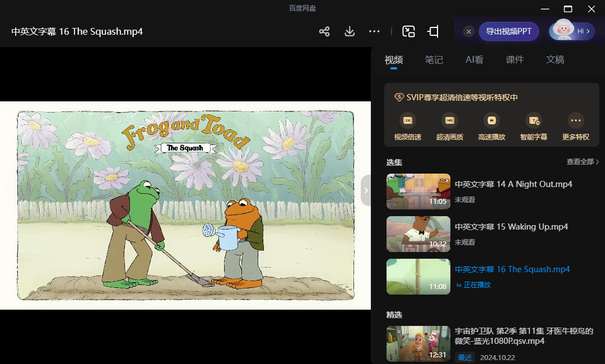
Task: Click the window layout icon beside mini player
Action: pos(433,31)
